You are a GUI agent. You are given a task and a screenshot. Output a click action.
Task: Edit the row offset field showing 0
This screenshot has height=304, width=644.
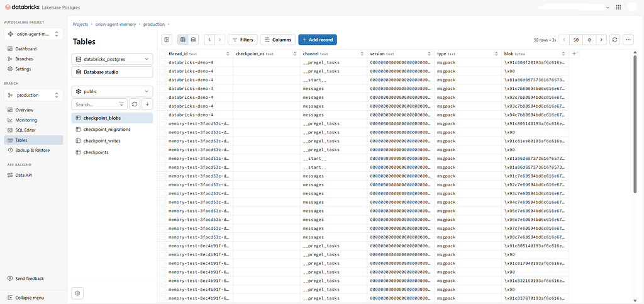(x=589, y=40)
